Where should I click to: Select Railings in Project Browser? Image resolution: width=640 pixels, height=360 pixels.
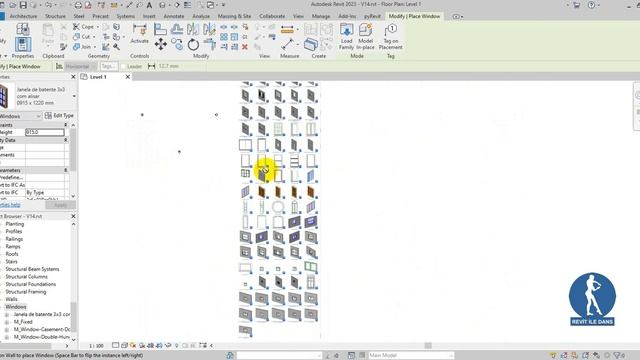14,239
